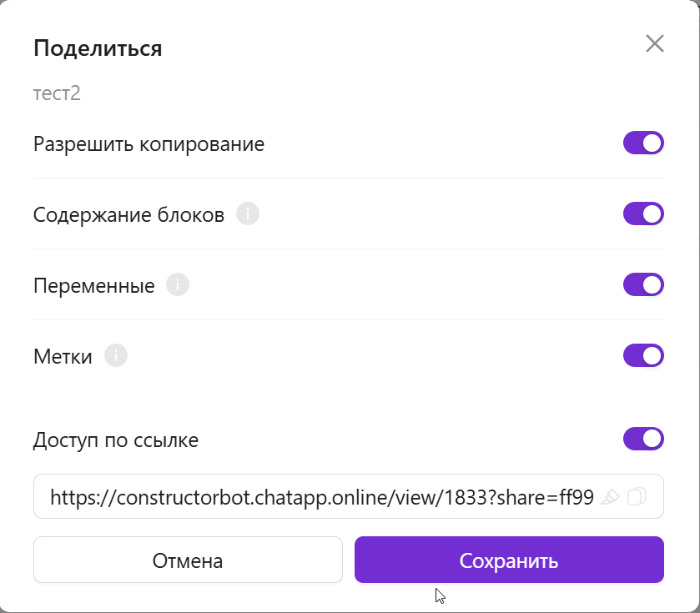Click the Поделиться dialog title

98,48
